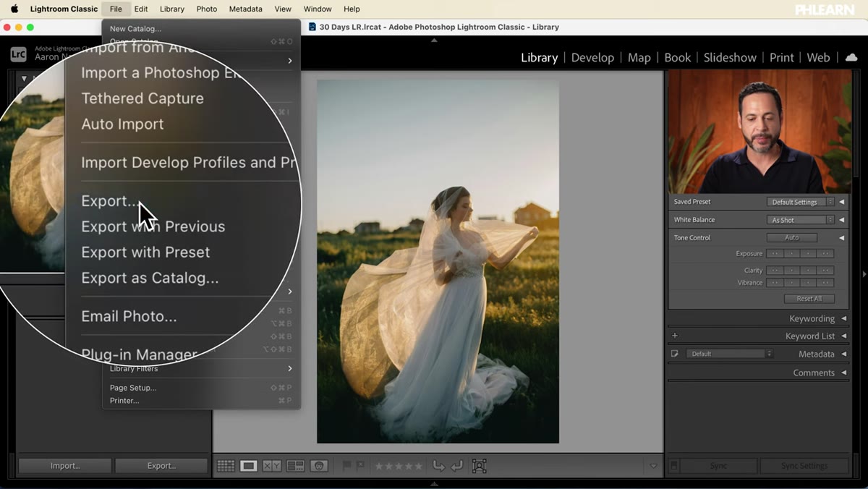Open the Photo menu
Viewport: 868px width, 489px height.
207,9
